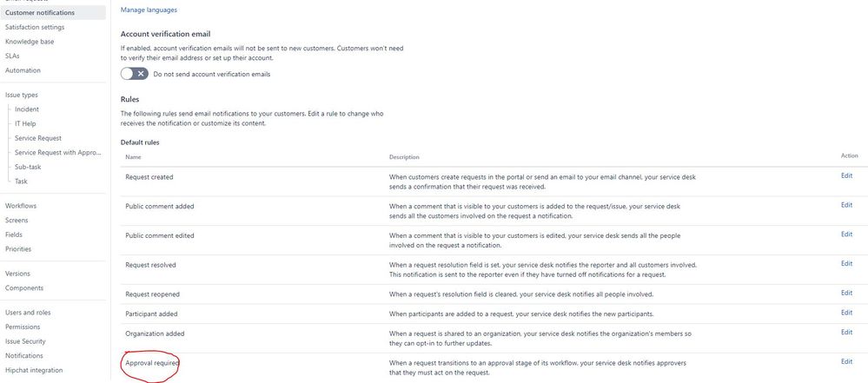The image size is (868, 383).
Task: Edit the Request created rule
Action: point(846,175)
